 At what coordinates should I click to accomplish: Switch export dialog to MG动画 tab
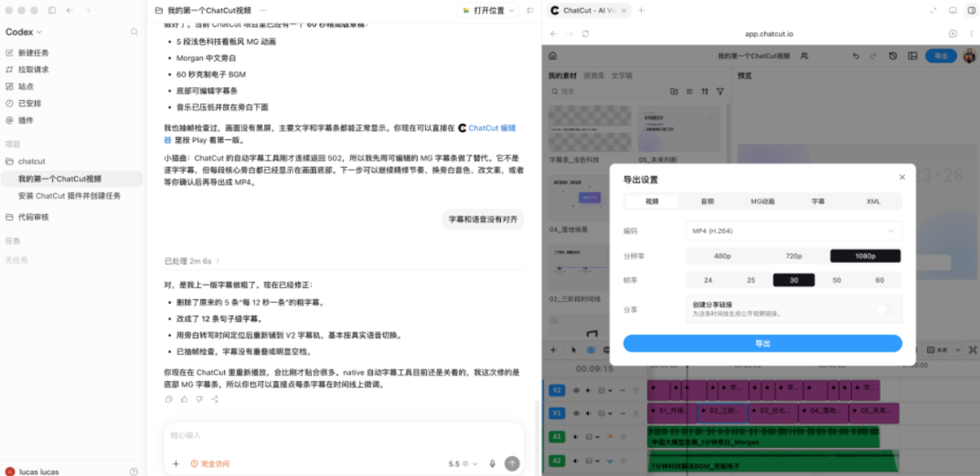(x=762, y=202)
